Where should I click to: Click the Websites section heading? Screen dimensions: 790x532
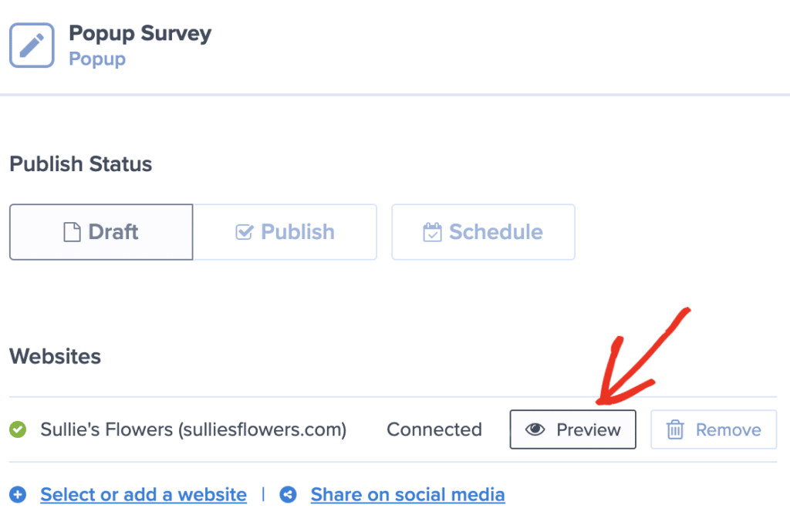point(55,356)
